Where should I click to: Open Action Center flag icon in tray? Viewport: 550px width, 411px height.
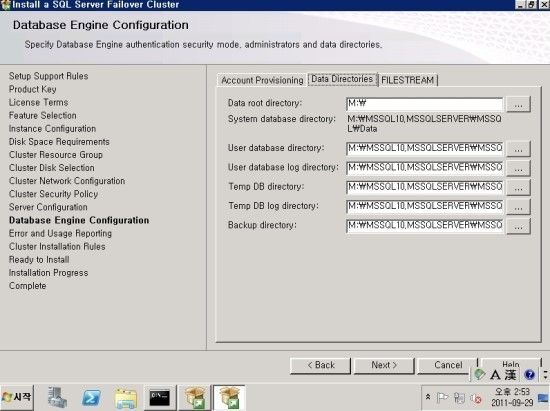point(442,398)
